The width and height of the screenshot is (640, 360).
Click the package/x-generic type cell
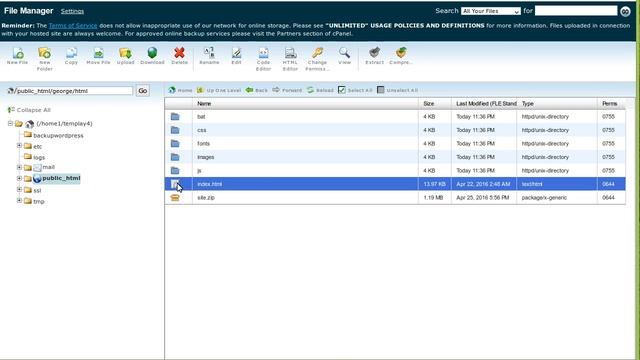(544, 198)
